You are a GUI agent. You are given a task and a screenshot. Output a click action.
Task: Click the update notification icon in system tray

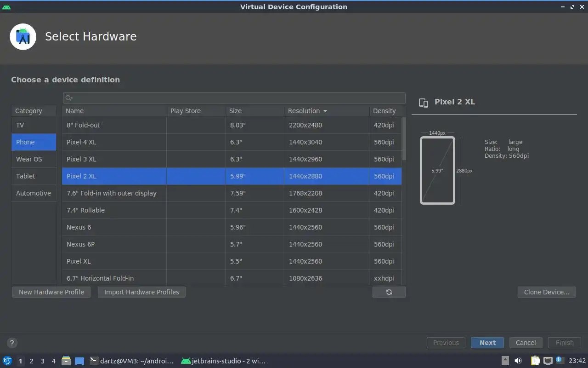pos(559,360)
